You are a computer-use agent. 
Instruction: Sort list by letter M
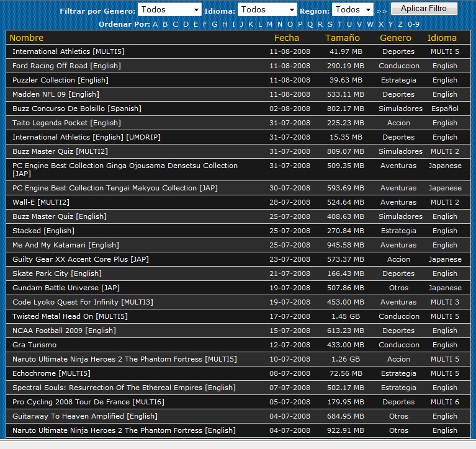(x=269, y=24)
